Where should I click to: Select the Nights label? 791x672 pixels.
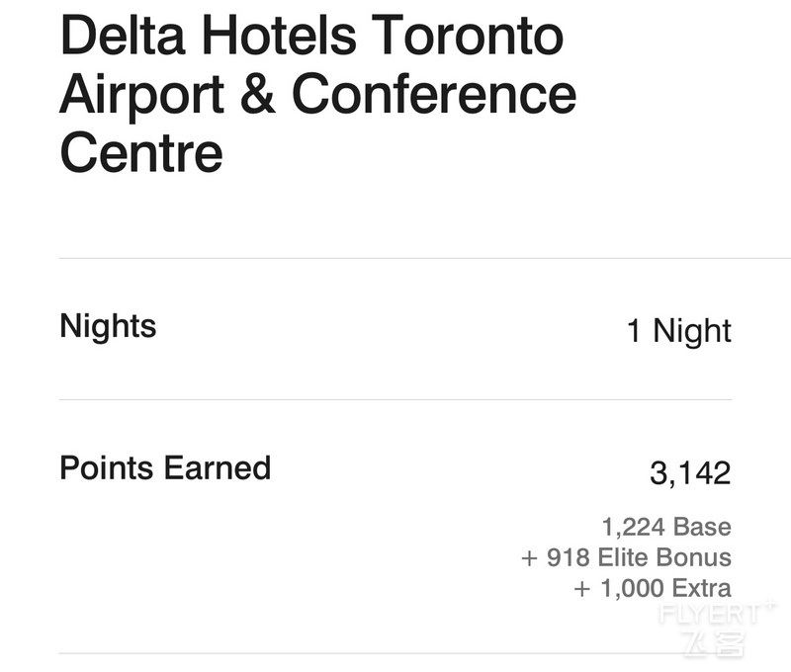point(108,327)
